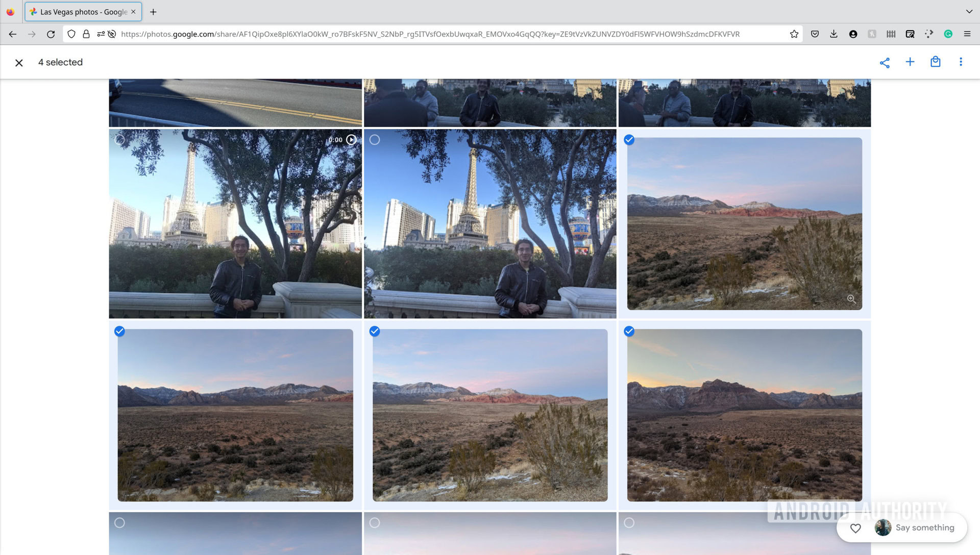Image resolution: width=980 pixels, height=555 pixels.
Task: Click the heart like icon
Action: [855, 528]
